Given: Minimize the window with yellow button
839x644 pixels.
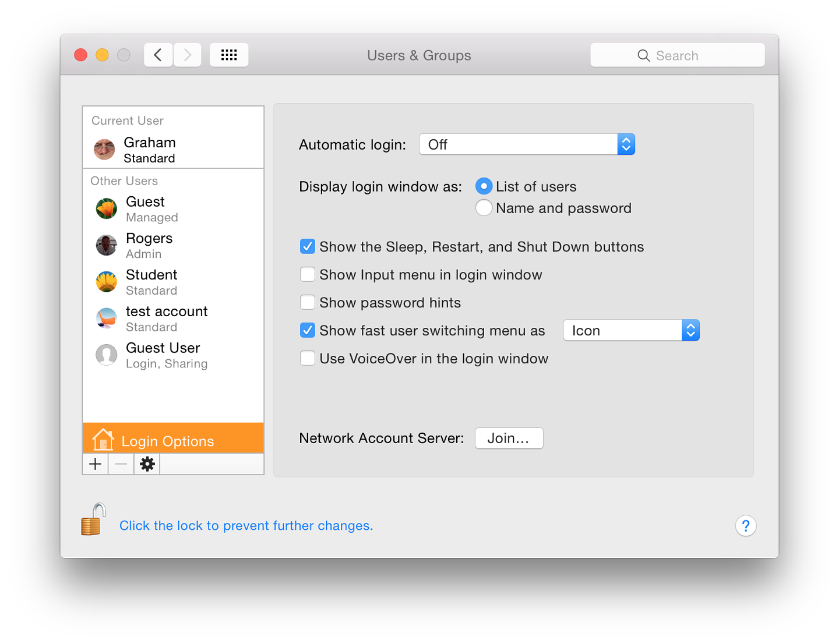Looking at the screenshot, I should tap(102, 55).
